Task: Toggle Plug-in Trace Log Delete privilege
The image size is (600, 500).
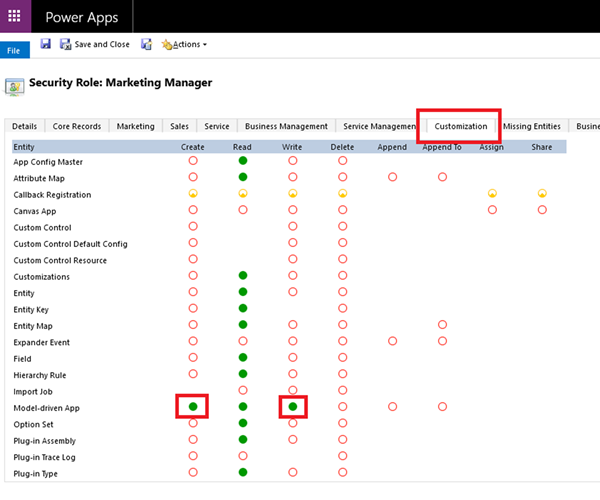Action: pyautogui.click(x=342, y=456)
